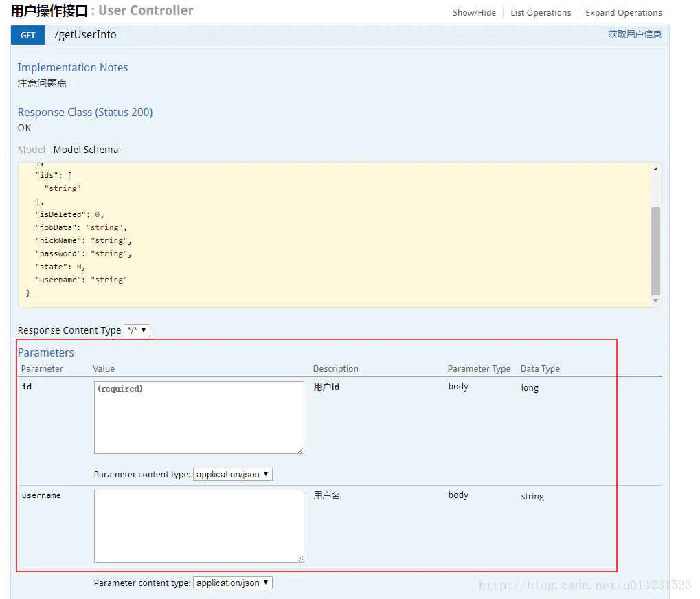Viewport: 700px width, 599px height.
Task: Click the Value column header
Action: click(x=104, y=369)
